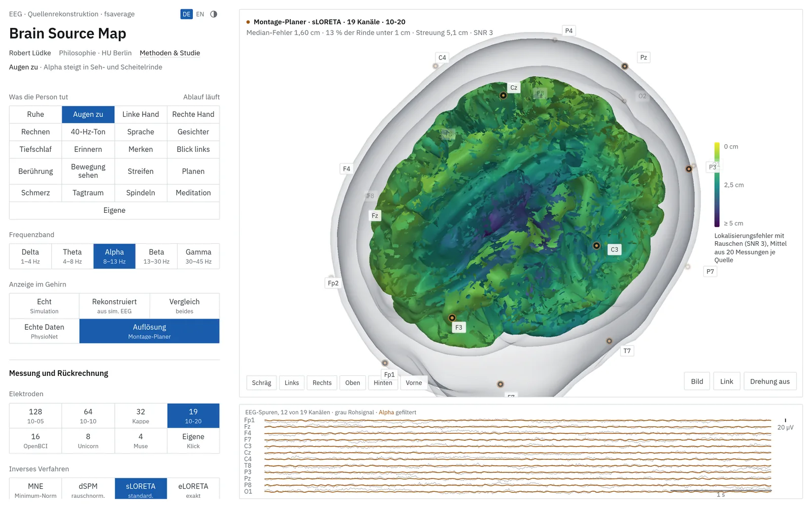Switch to the Beta 13–30 Hz band
812x508 pixels.
156,256
